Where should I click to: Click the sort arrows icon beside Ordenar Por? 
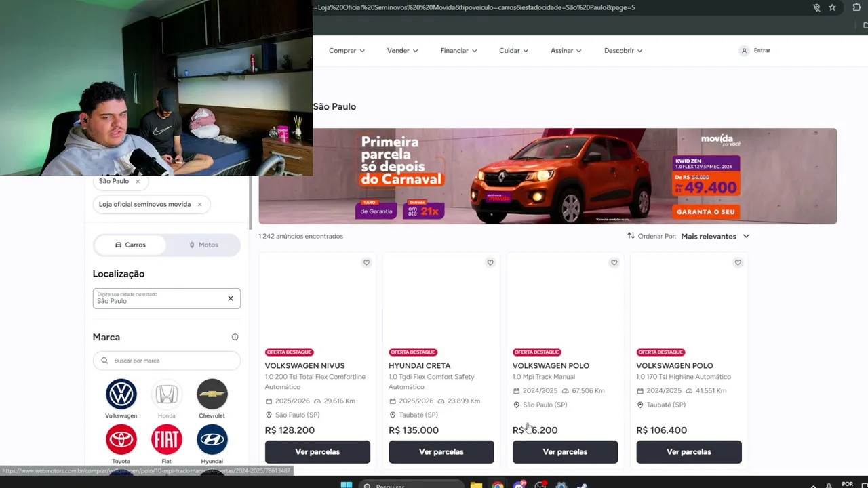point(631,236)
